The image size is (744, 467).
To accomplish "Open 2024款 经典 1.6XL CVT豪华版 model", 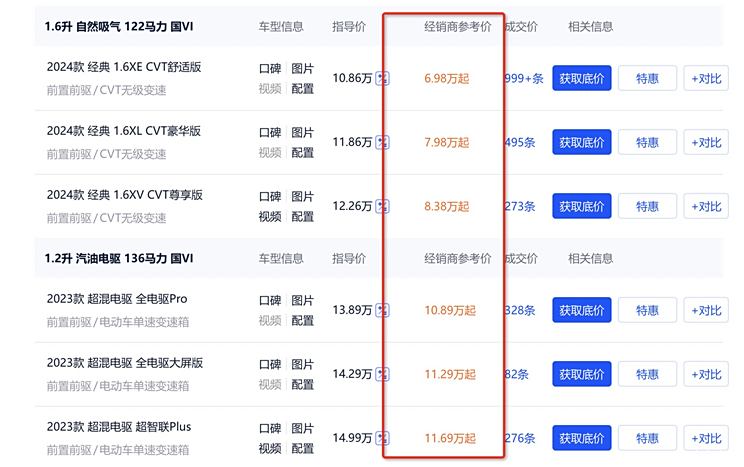I will pyautogui.click(x=124, y=131).
